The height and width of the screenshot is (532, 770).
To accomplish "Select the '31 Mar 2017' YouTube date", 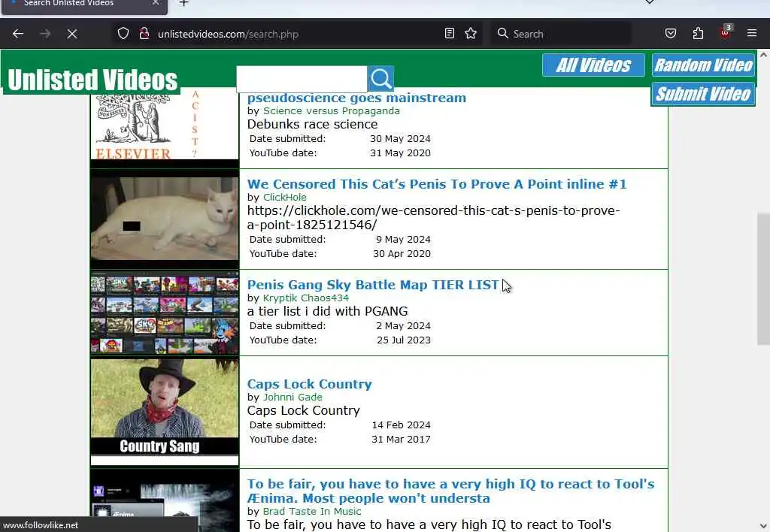I will (x=401, y=440).
